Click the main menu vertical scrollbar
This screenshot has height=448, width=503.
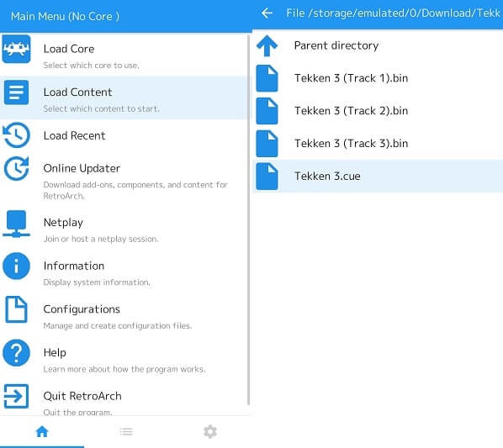(249, 220)
